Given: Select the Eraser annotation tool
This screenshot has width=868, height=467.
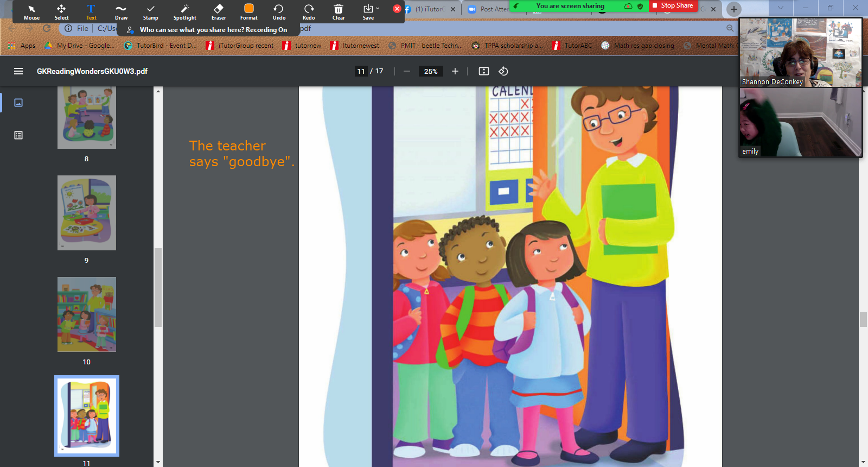Looking at the screenshot, I should [219, 12].
